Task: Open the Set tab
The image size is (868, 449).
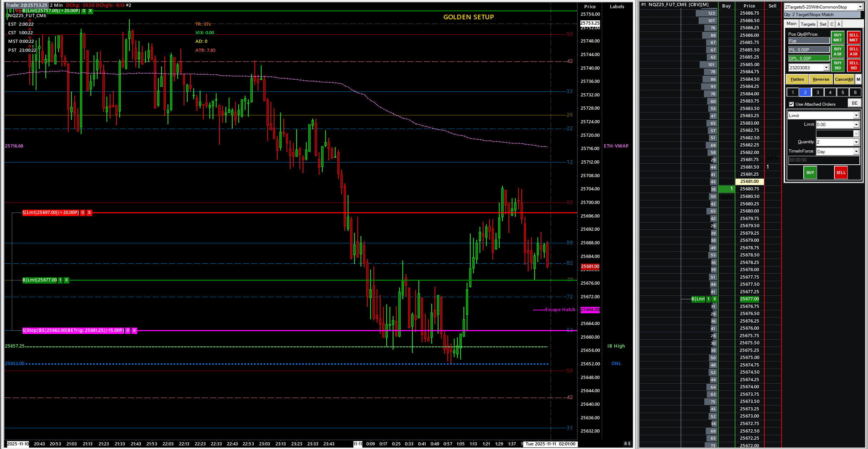Action: coord(823,24)
